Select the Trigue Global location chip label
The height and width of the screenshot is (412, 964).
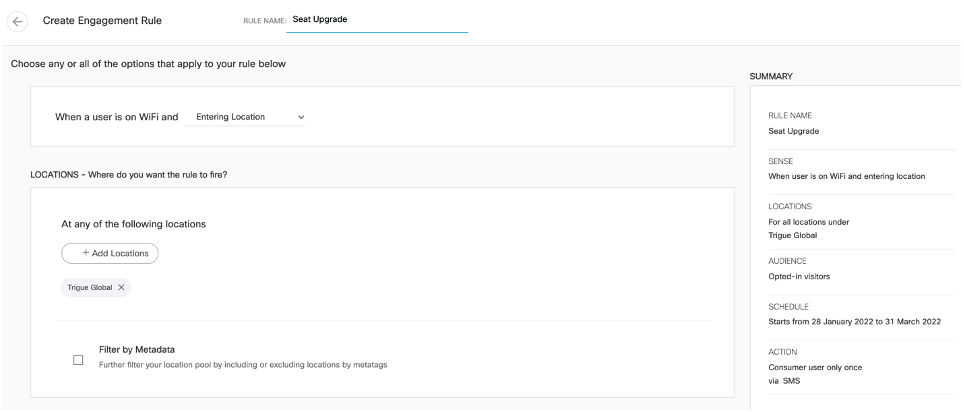pos(90,287)
